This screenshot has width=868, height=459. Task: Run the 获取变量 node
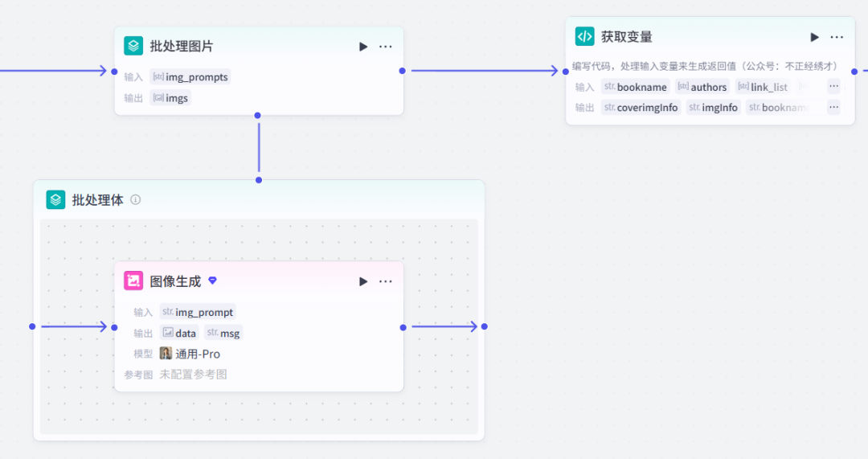point(814,37)
